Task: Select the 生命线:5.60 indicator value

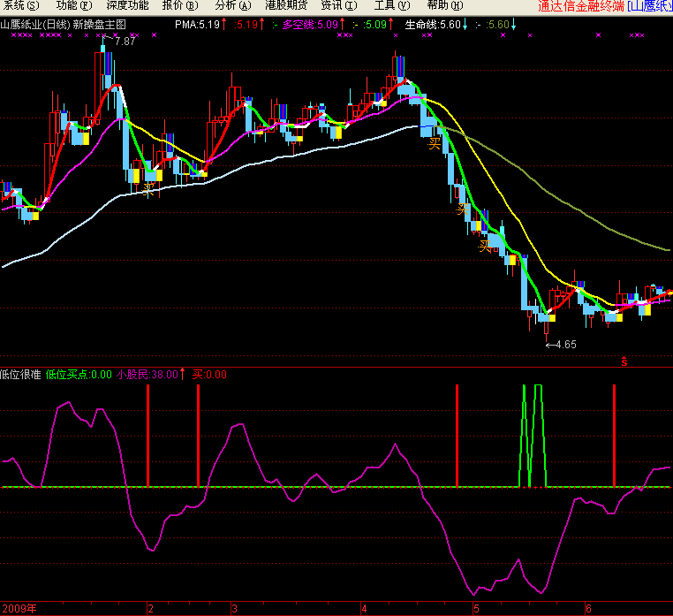Action: coord(433,25)
